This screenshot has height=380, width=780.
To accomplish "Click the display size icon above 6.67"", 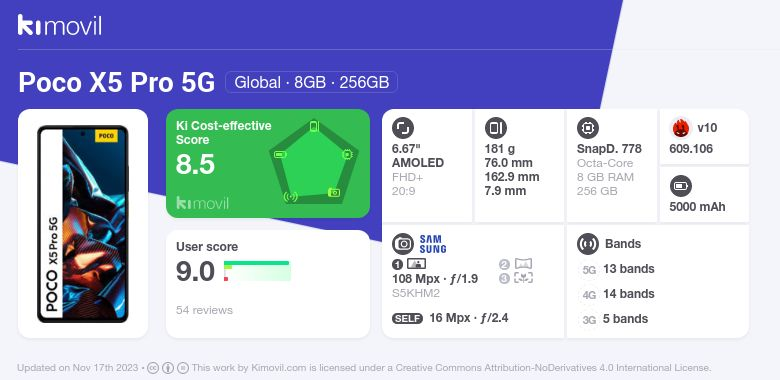I will [x=403, y=128].
